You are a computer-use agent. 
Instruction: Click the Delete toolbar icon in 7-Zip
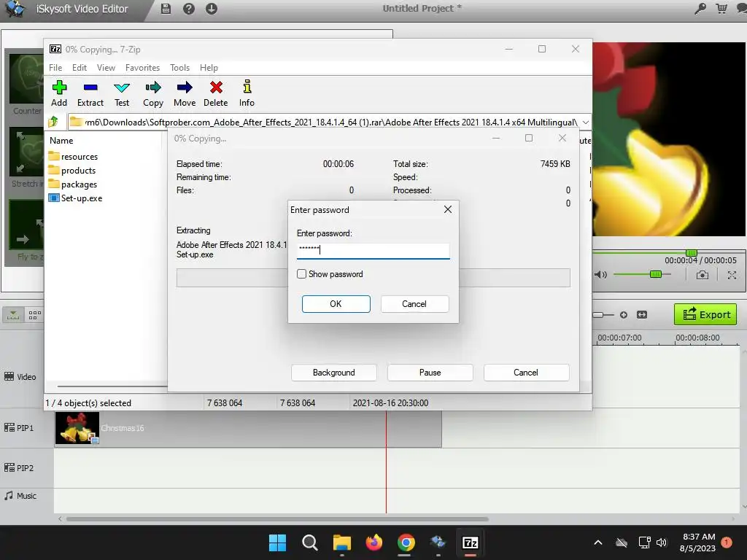[216, 93]
